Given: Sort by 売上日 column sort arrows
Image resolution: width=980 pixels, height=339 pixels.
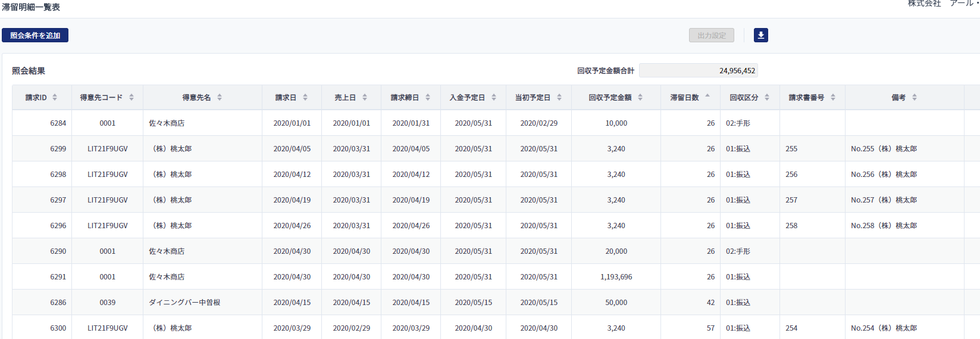Looking at the screenshot, I should 365,97.
